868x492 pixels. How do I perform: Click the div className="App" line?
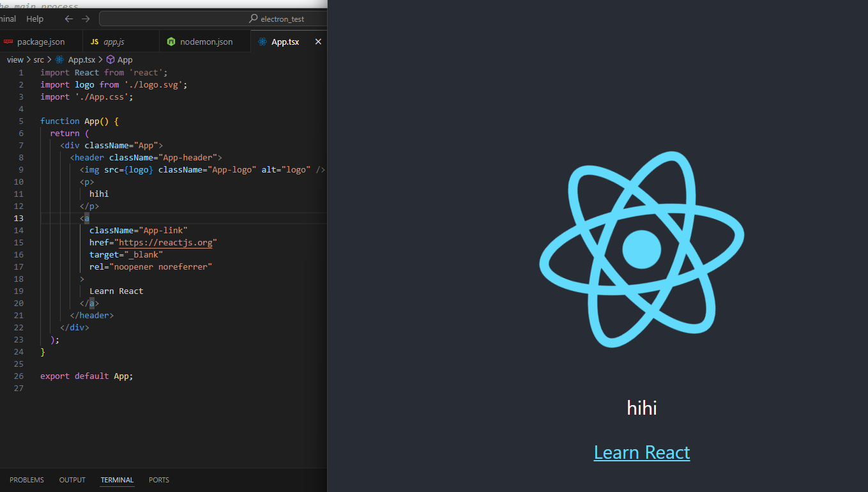click(x=112, y=146)
